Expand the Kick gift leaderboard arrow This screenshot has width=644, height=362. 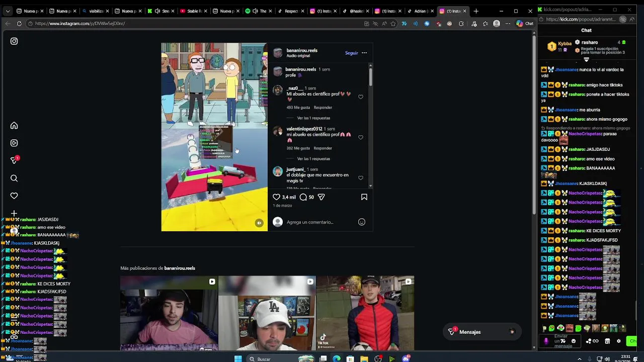[x=586, y=60]
